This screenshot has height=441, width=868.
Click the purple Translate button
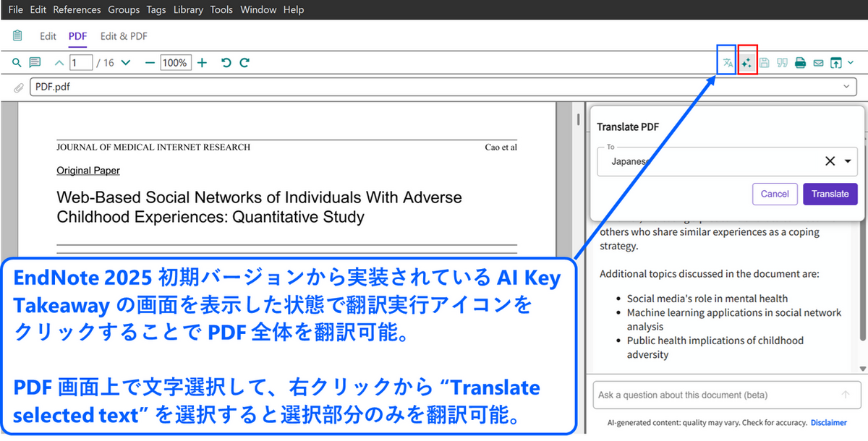pyautogui.click(x=830, y=194)
